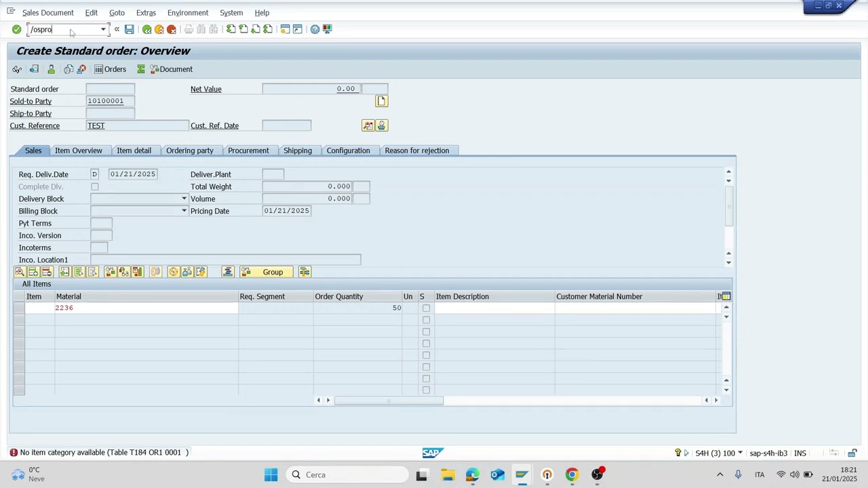The image size is (868, 488).
Task: Collapse the command field with the double arrow
Action: click(x=117, y=29)
